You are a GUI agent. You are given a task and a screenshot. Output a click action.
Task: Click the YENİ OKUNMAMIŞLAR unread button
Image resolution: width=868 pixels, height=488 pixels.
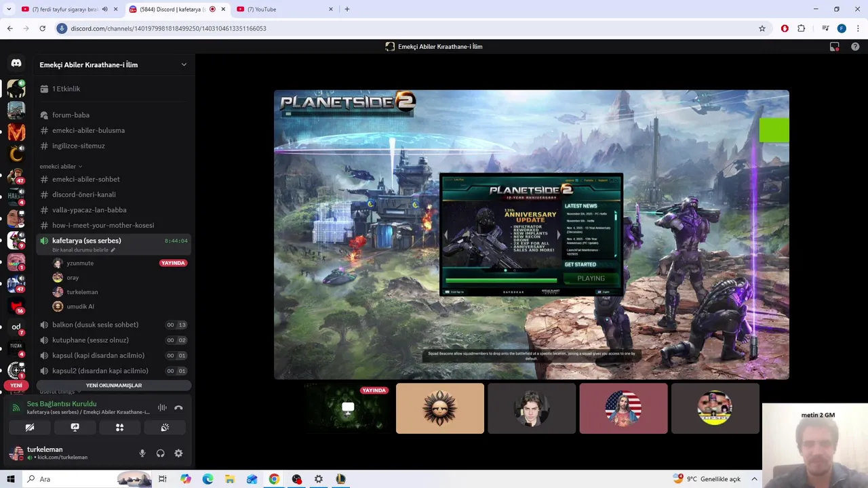coord(113,385)
